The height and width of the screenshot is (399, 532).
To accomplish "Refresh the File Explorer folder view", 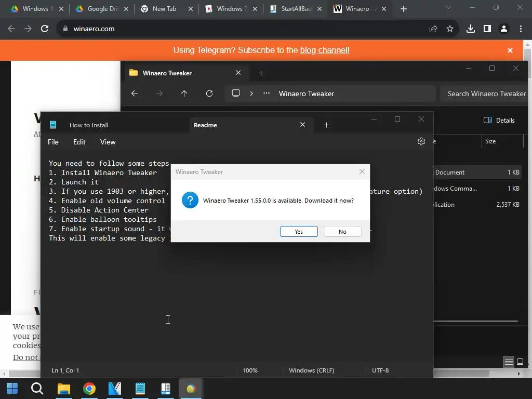I will [209, 94].
